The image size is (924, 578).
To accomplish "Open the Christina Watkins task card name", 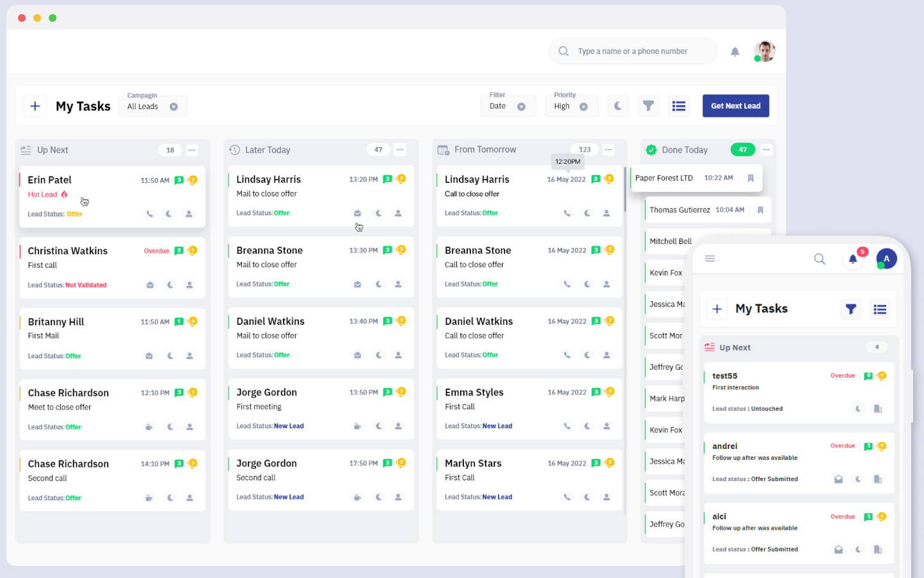I will 67,251.
